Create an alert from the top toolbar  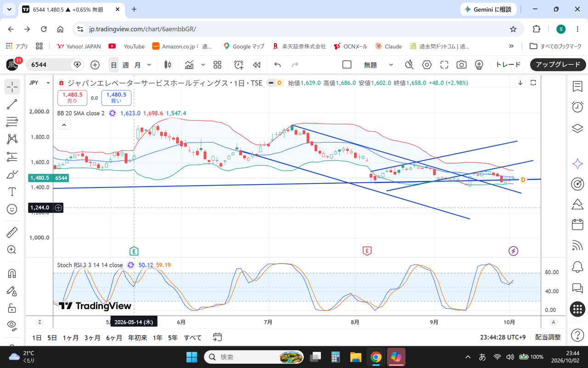[x=239, y=65]
